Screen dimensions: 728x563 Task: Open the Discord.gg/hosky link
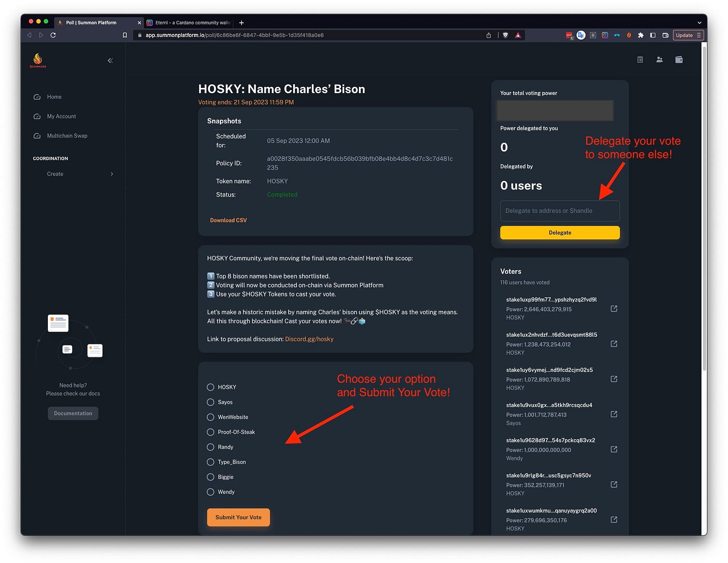click(309, 339)
